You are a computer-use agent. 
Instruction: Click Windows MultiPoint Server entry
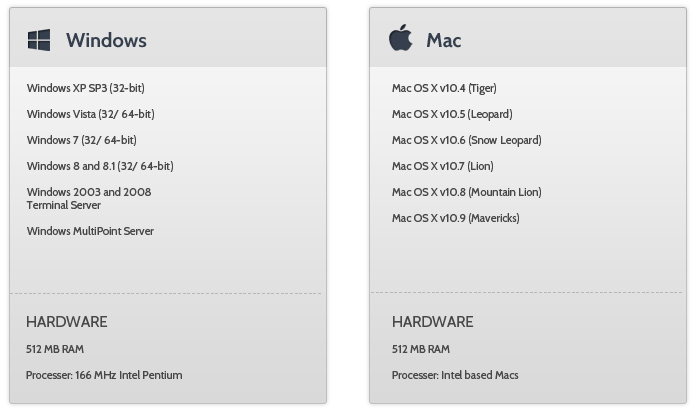tap(90, 232)
